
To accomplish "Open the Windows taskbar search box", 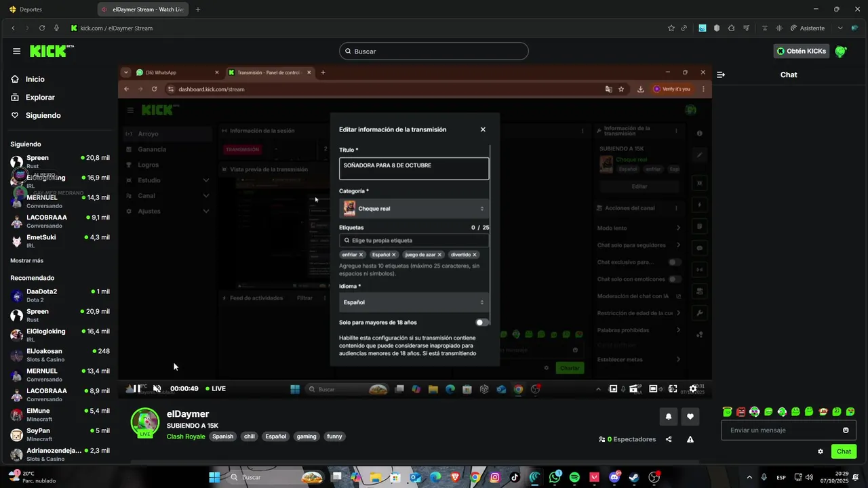I will 275,477.
